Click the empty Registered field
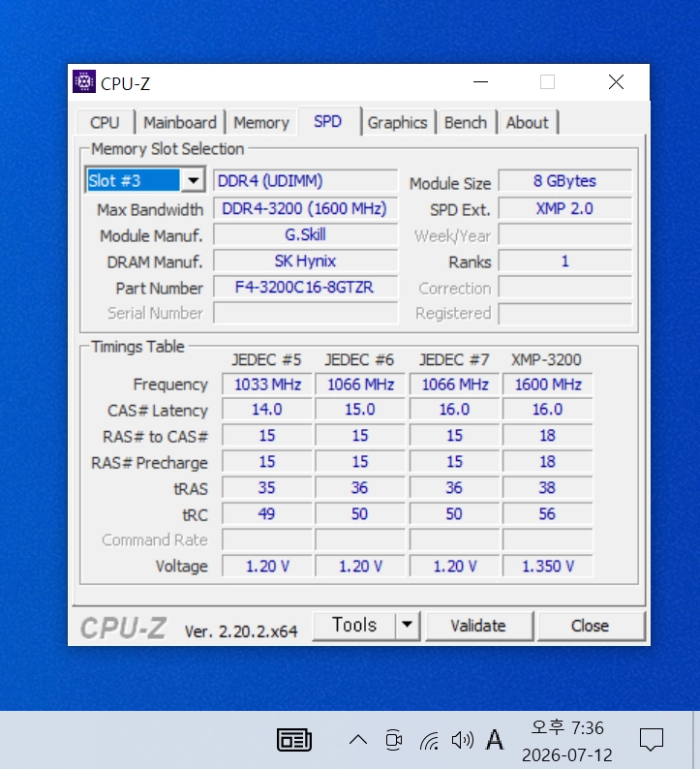 pyautogui.click(x=565, y=314)
